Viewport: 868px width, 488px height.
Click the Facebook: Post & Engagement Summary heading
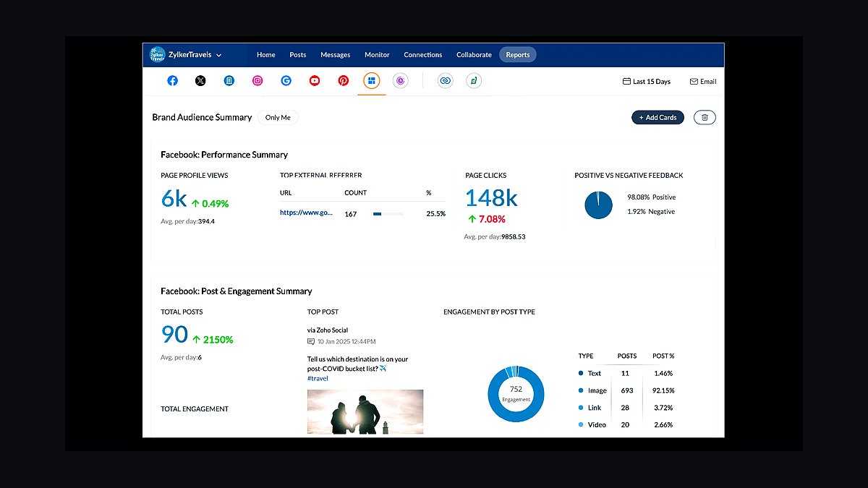(237, 291)
